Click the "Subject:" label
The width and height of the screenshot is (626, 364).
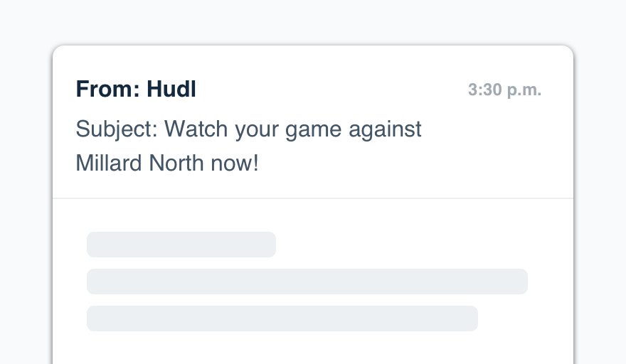(117, 129)
